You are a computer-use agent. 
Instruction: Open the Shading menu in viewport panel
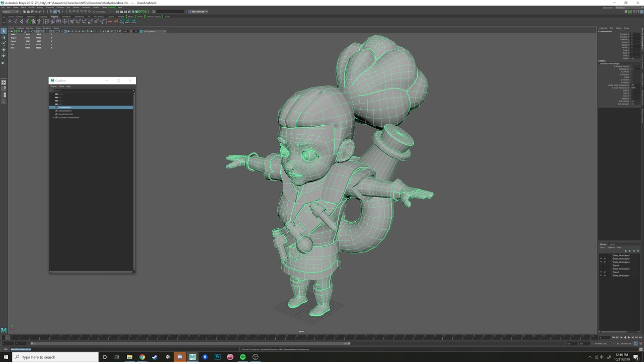tap(20, 28)
